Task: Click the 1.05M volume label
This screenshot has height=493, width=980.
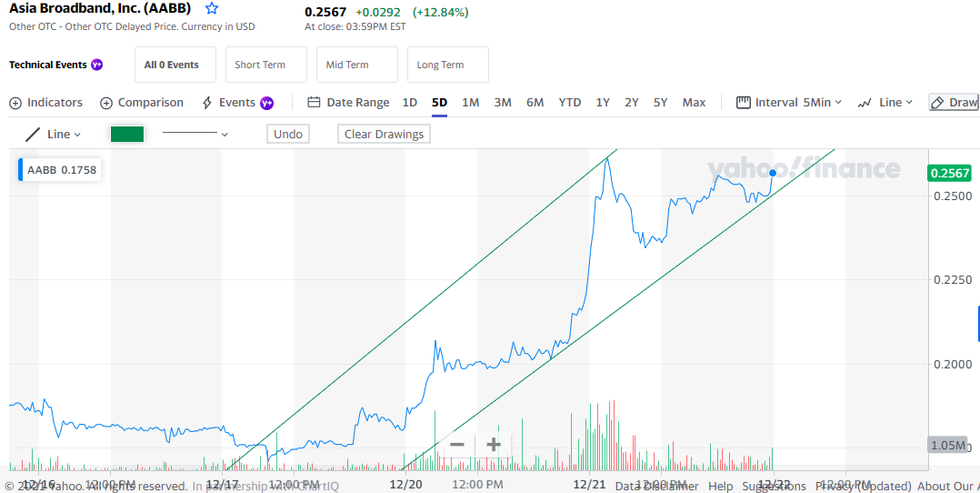Action: [x=947, y=445]
